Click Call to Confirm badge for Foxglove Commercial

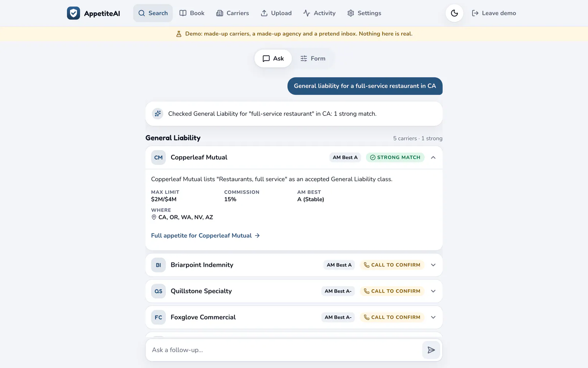392,317
